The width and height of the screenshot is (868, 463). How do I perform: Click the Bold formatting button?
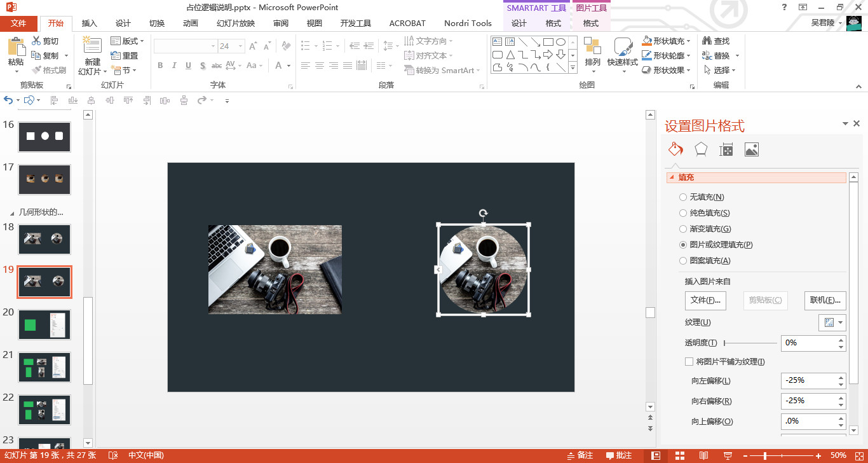[x=160, y=66]
